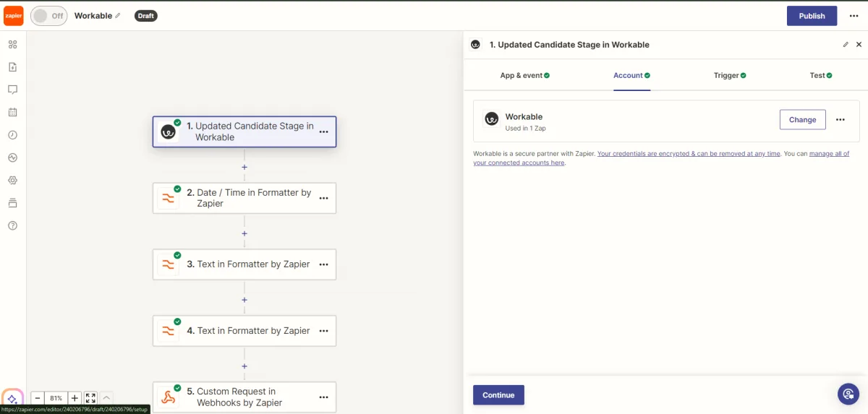Click the Workable account card icon
The image size is (868, 414).
pyautogui.click(x=491, y=120)
